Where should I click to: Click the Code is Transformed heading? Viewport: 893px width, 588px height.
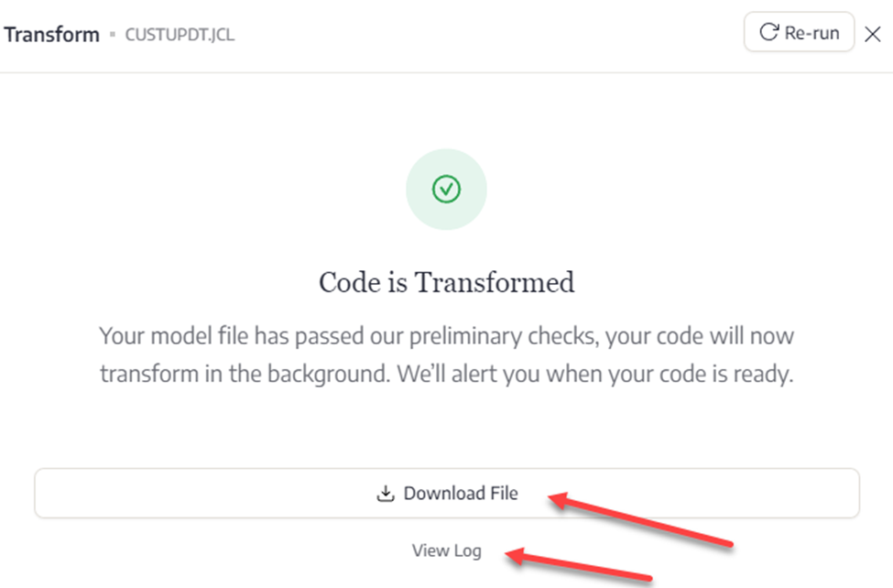point(447,282)
